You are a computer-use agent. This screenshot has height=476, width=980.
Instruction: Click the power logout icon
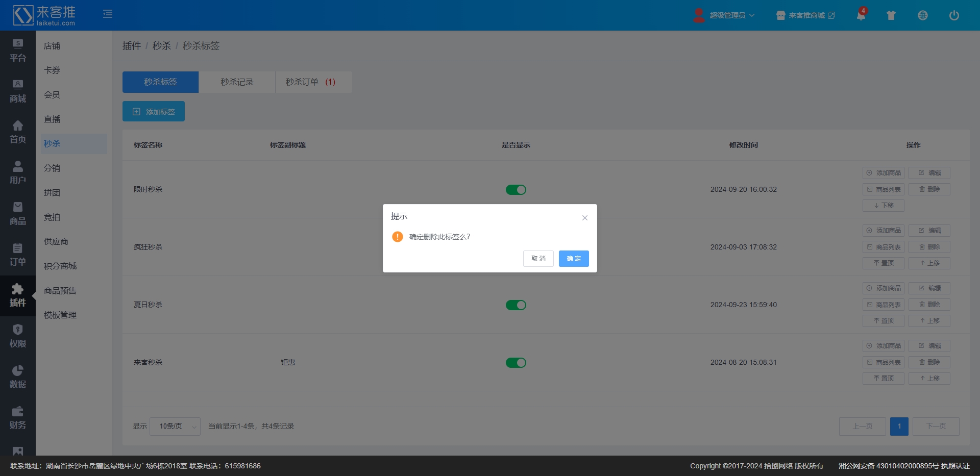(x=953, y=15)
